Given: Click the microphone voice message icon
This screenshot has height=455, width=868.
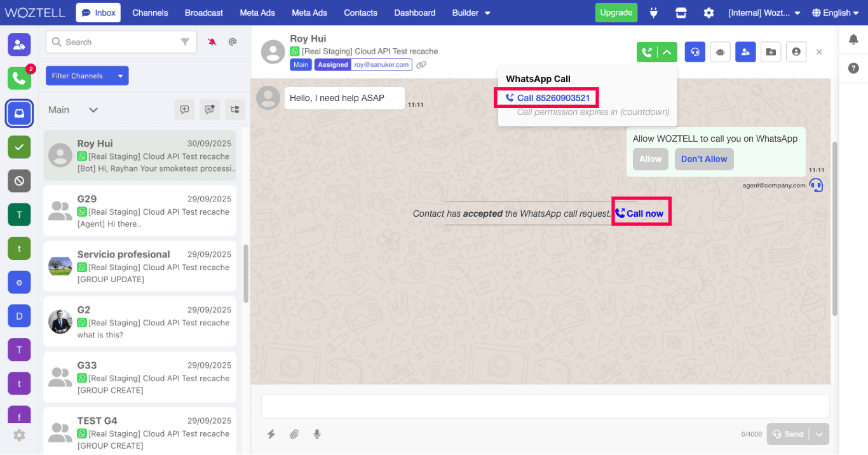Looking at the screenshot, I should tap(317, 434).
